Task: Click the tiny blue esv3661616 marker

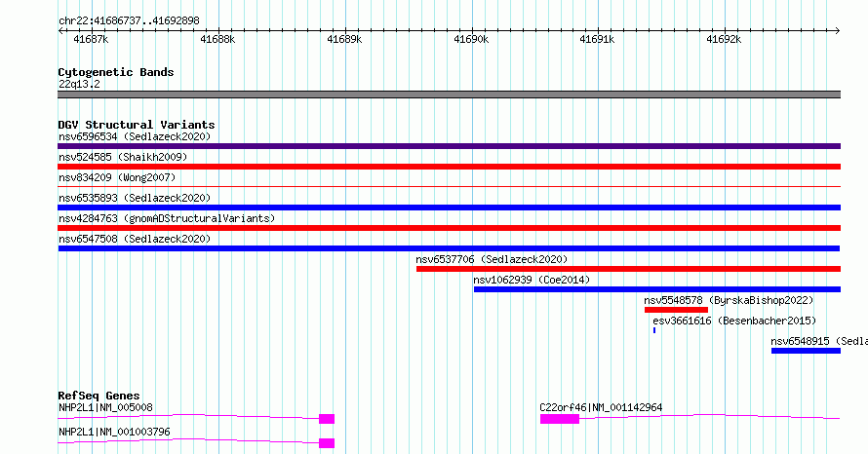Action: (654, 330)
